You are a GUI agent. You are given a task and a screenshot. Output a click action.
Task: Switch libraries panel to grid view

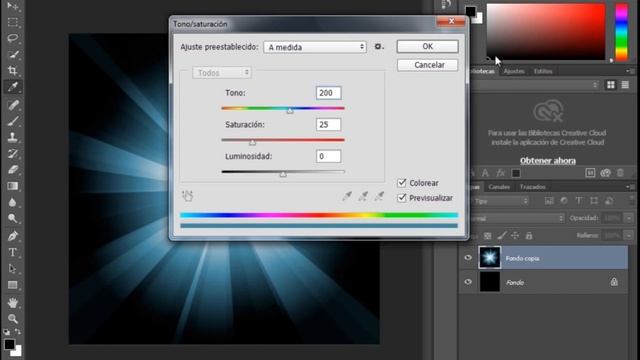pos(611,85)
